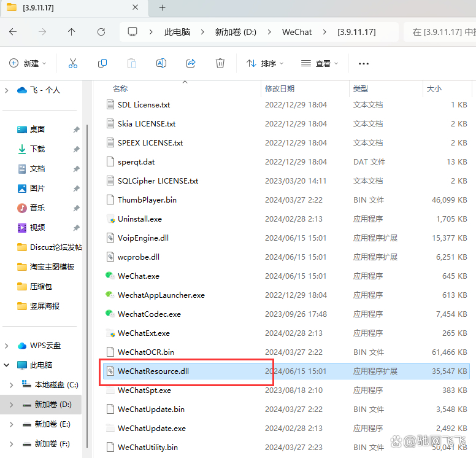
Task: Open a new tab with plus button
Action: (x=163, y=7)
